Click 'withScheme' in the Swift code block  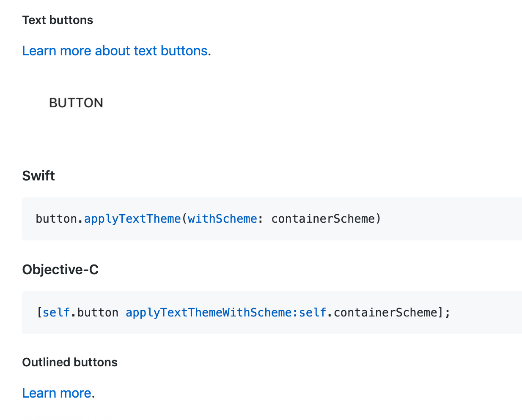click(x=223, y=219)
